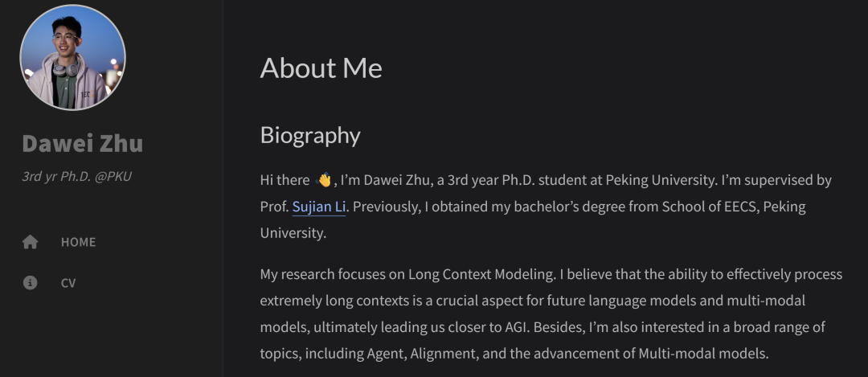
Task: Click the house icon beside HOME
Action: tap(31, 242)
